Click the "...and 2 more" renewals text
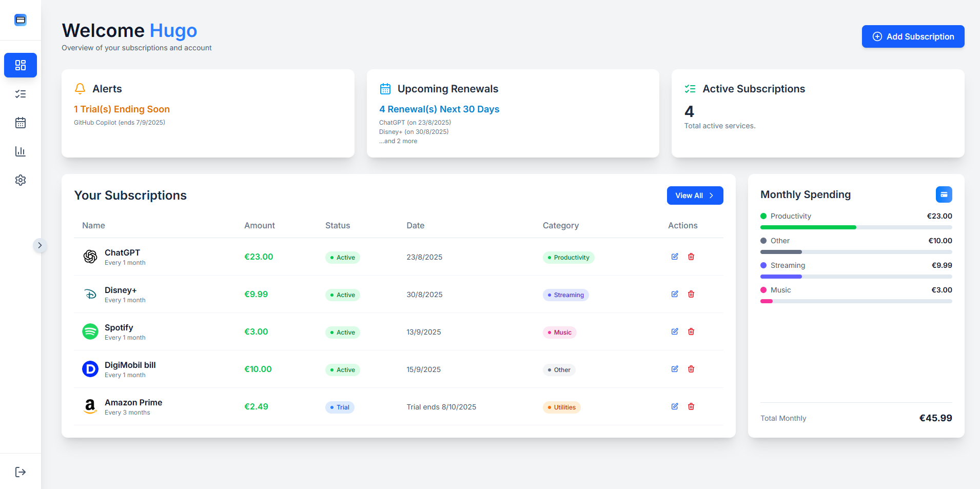This screenshot has height=489, width=980. pyautogui.click(x=398, y=141)
